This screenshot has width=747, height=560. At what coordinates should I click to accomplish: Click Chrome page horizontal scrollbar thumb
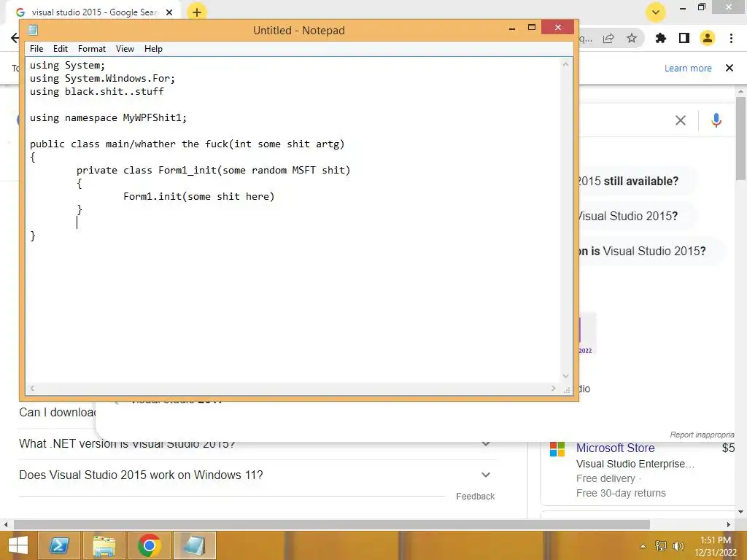coord(332,524)
